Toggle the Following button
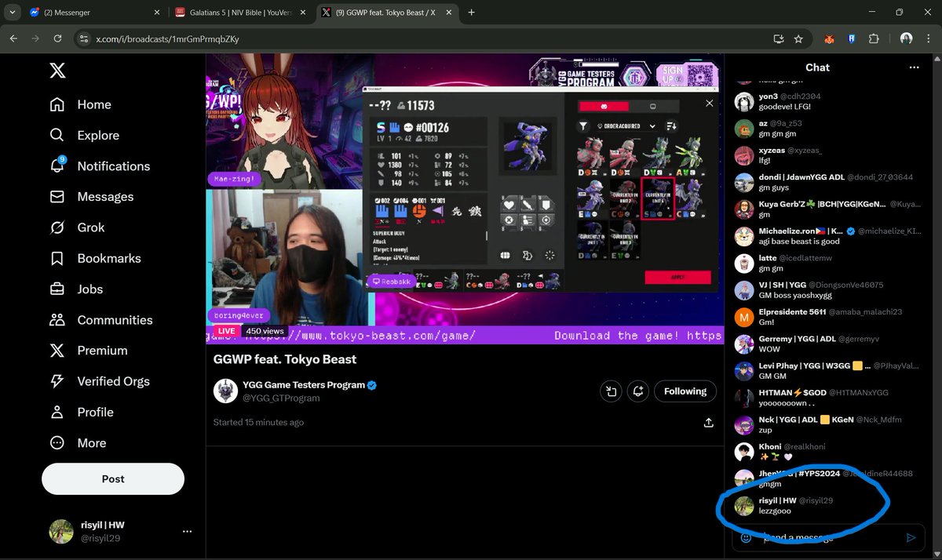The height and width of the screenshot is (560, 942). pyautogui.click(x=685, y=391)
